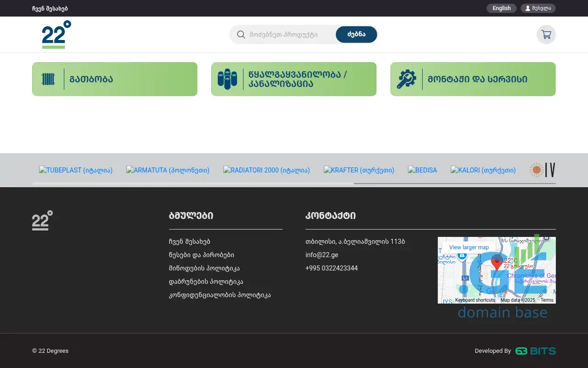
Task: Click the water tanks plumbing icon
Action: tap(227, 79)
